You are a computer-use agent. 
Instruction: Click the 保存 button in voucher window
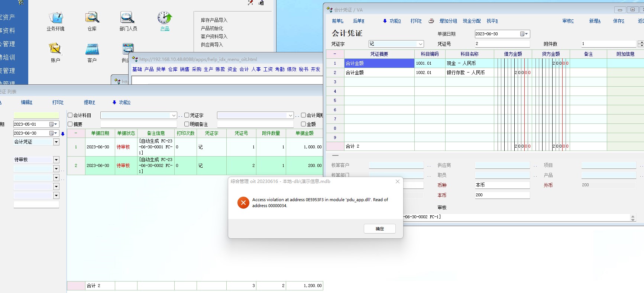click(x=618, y=21)
